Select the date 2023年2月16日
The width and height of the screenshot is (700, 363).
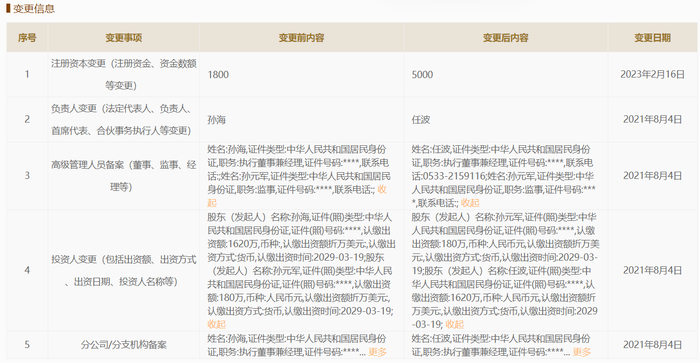[x=652, y=75]
